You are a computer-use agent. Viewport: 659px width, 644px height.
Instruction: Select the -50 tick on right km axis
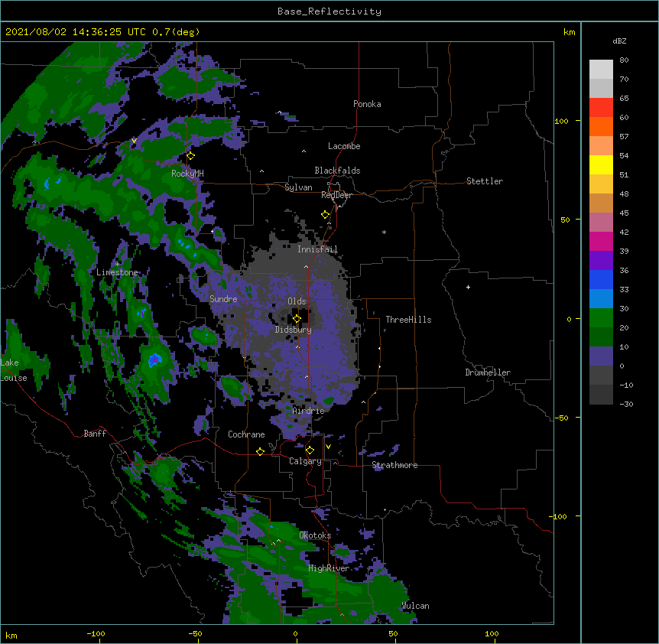click(561, 418)
